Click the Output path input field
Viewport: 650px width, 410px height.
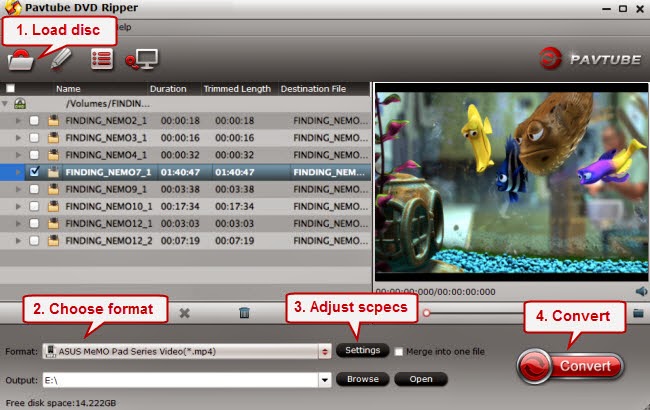pyautogui.click(x=181, y=380)
